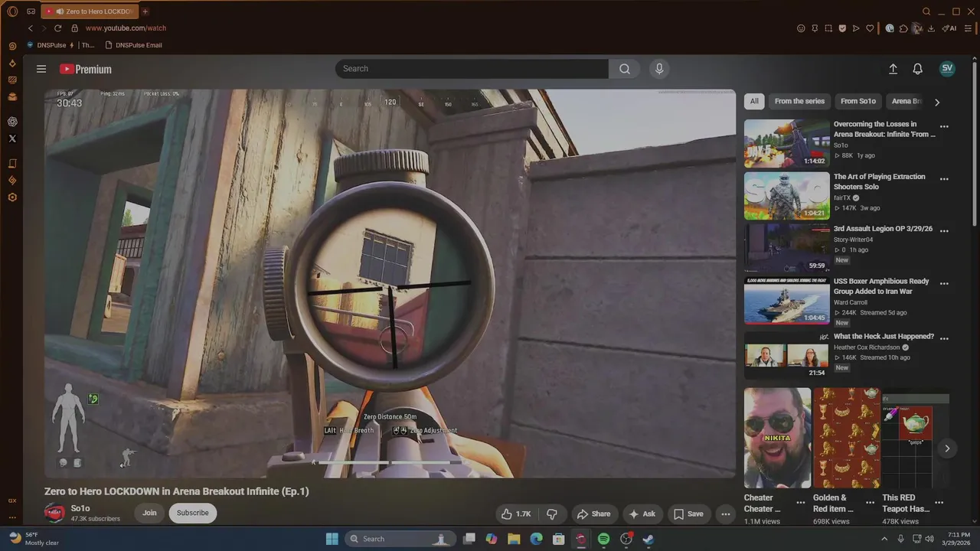Switch to the Zero to Hero browser tab
Viewport: 980px width, 551px height.
click(89, 11)
